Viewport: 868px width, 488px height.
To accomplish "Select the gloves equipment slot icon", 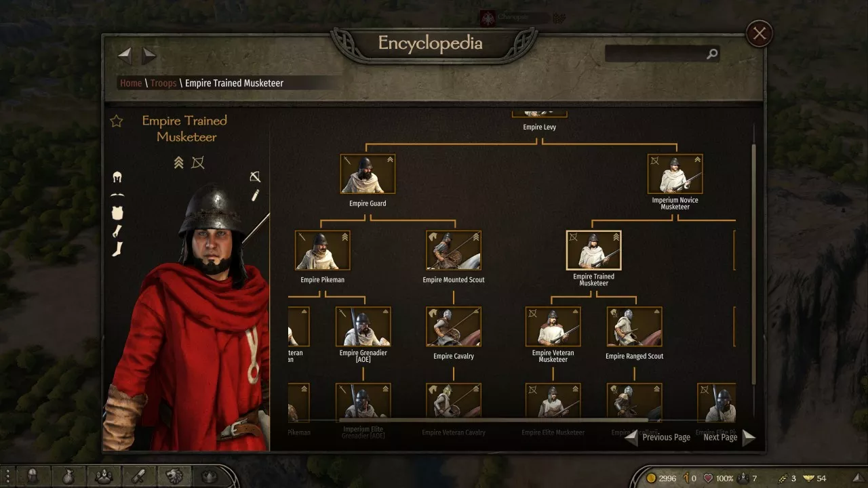I will 117,231.
